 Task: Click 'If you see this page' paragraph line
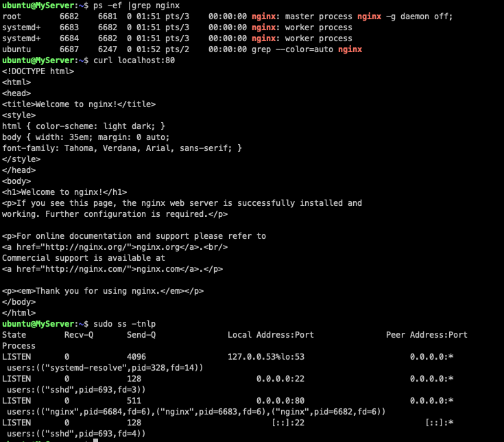tap(182, 203)
